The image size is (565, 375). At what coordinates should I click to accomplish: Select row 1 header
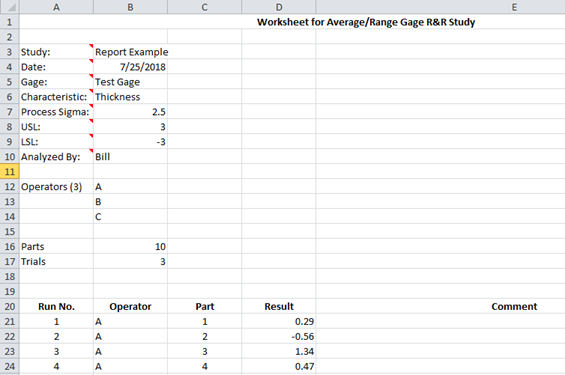click(9, 22)
